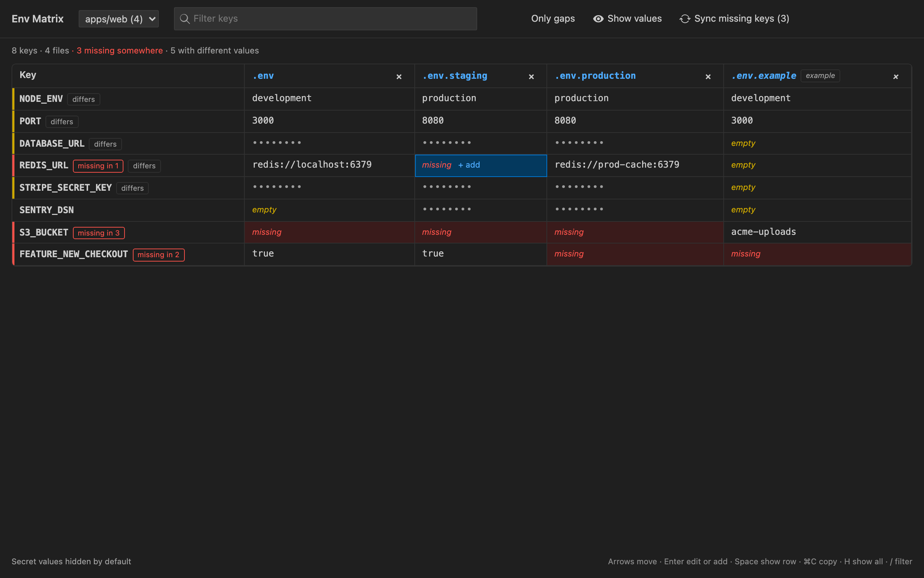
Task: Remove the .env.production column
Action: 708,77
